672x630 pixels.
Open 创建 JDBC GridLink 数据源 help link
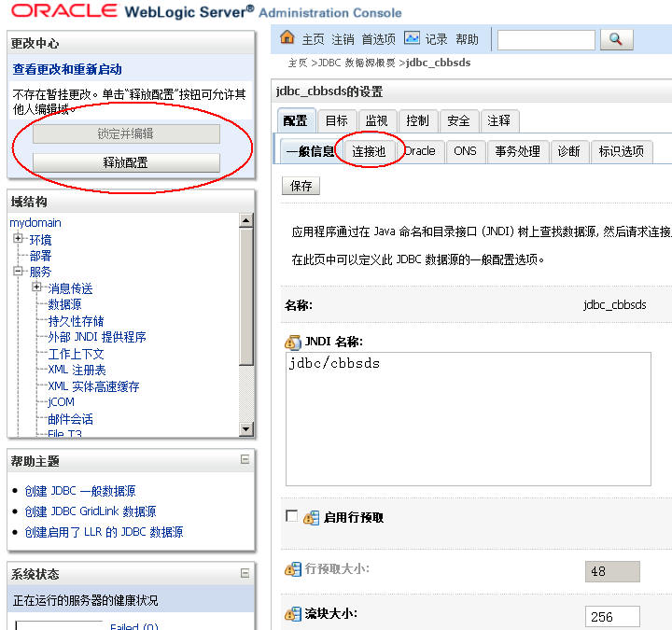[91, 511]
